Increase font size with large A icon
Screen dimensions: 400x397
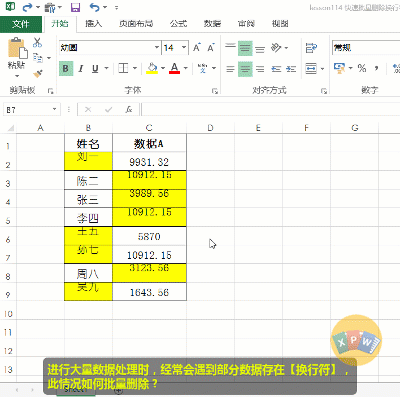pos(197,48)
